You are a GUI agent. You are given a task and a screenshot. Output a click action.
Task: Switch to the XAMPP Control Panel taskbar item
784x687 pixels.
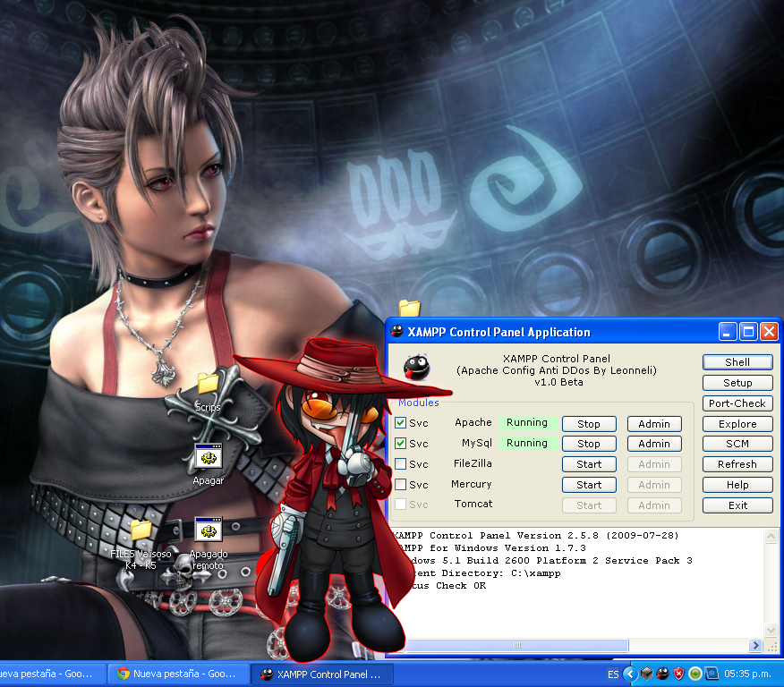coord(321,674)
